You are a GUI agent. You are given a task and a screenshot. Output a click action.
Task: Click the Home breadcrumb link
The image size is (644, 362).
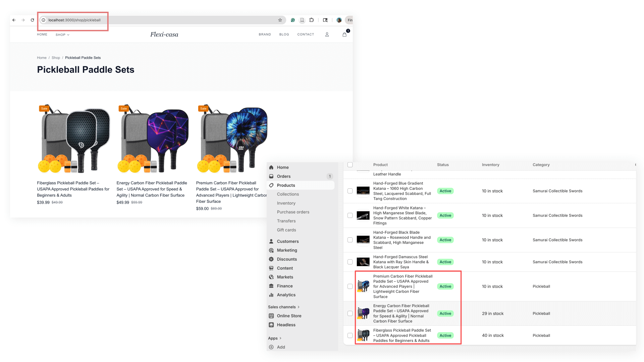tap(42, 58)
